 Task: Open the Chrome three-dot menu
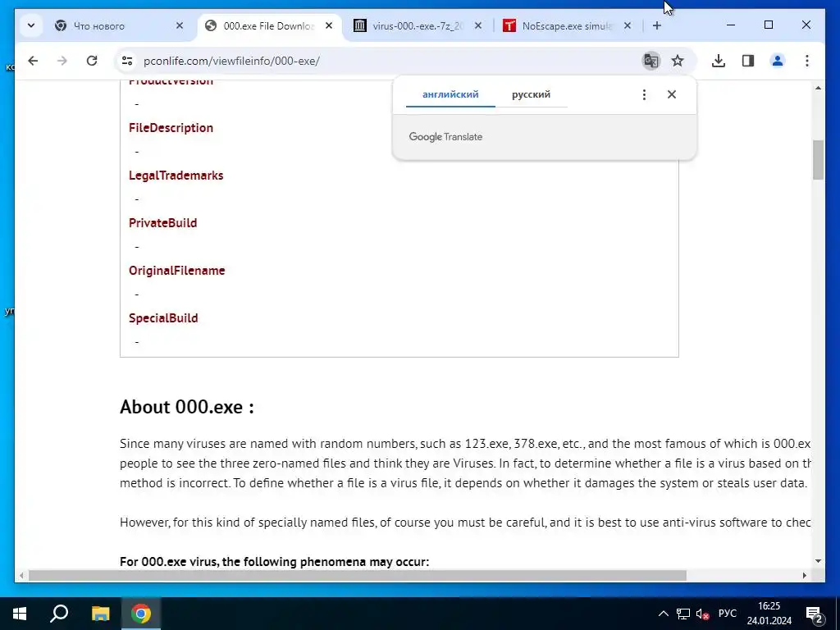[x=807, y=61]
